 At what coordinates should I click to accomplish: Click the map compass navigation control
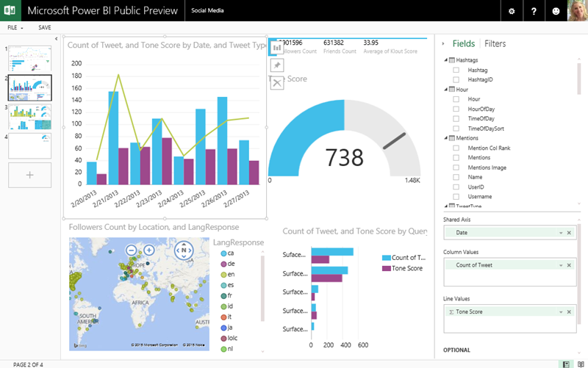coord(184,250)
